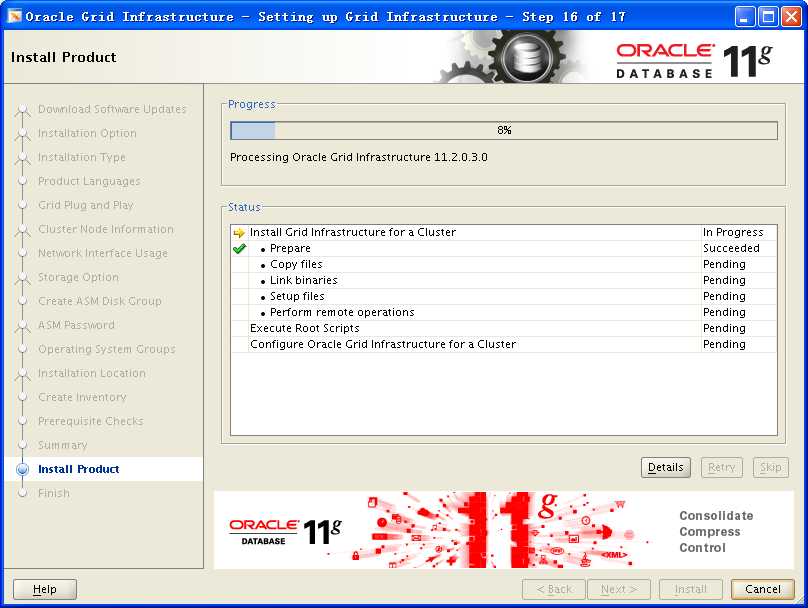Screen dimensions: 808x608
Task: Select the 'Execute Root Scripts' row
Action: 503,328
